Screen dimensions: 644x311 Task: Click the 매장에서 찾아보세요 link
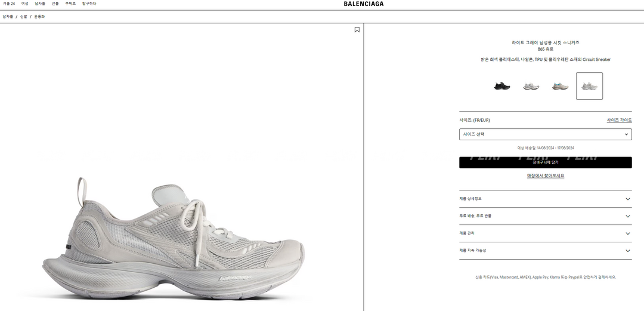tap(546, 175)
